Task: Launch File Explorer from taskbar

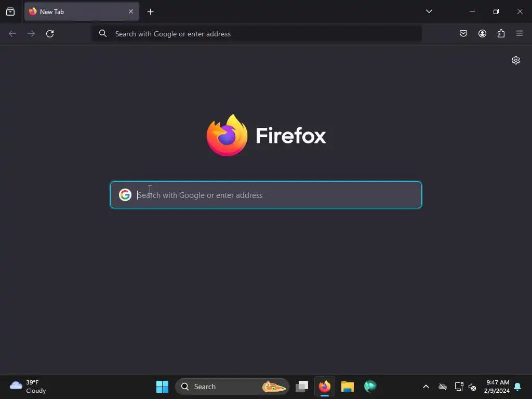Action: click(x=348, y=387)
